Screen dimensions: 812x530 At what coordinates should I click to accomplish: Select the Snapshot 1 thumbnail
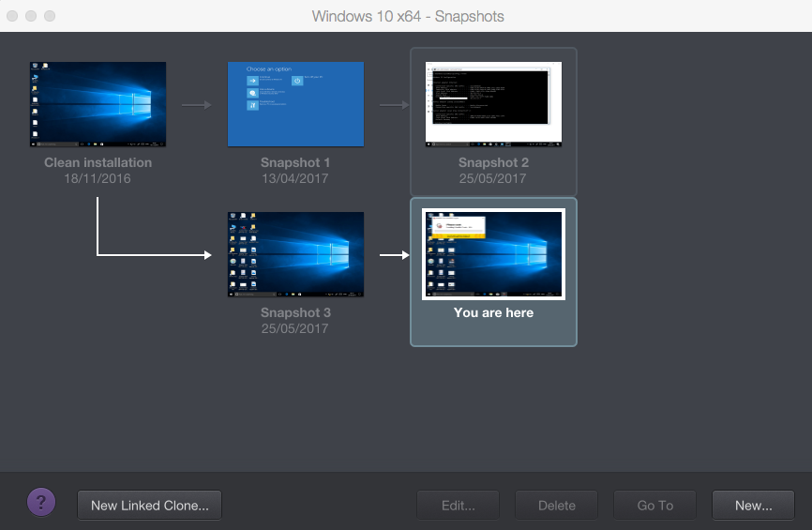(x=295, y=104)
